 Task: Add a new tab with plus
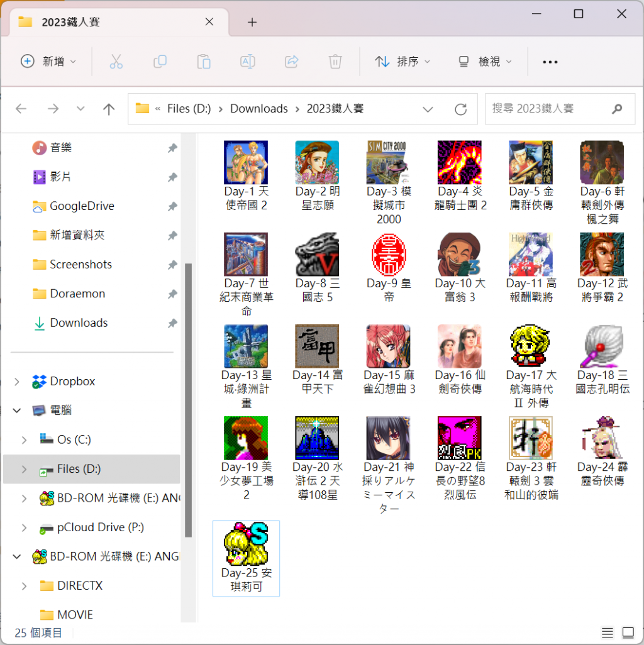point(252,22)
